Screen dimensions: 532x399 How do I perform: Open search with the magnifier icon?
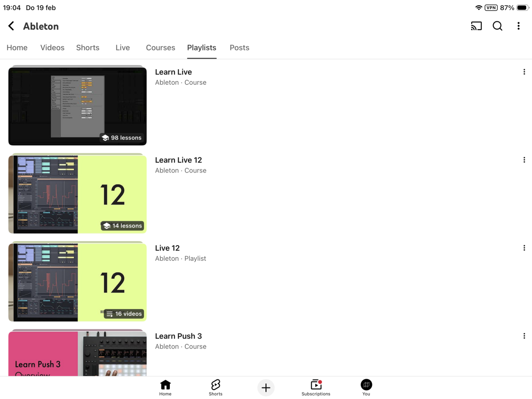[x=497, y=26]
